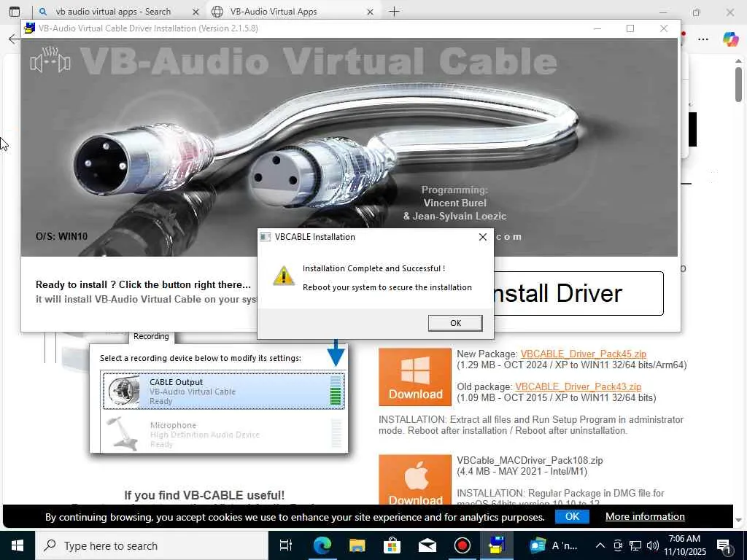Image resolution: width=747 pixels, height=560 pixels.
Task: Click the 'VBCable_MACDriver_Pack108.zip' text
Action: [530, 461]
